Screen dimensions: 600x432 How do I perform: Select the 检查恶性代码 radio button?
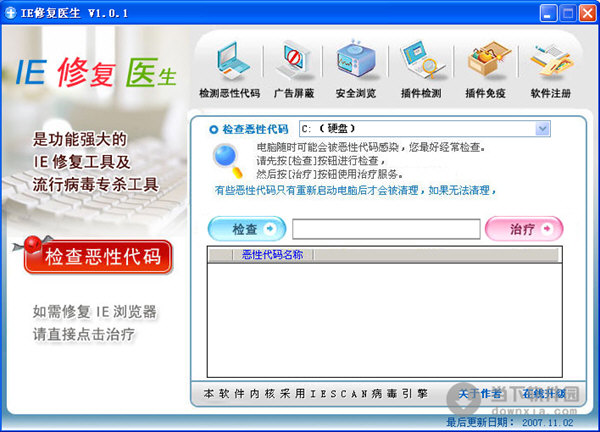(213, 129)
